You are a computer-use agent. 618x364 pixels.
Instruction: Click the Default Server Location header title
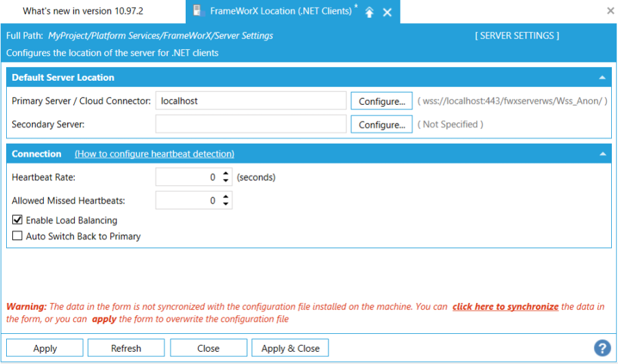pyautogui.click(x=63, y=77)
